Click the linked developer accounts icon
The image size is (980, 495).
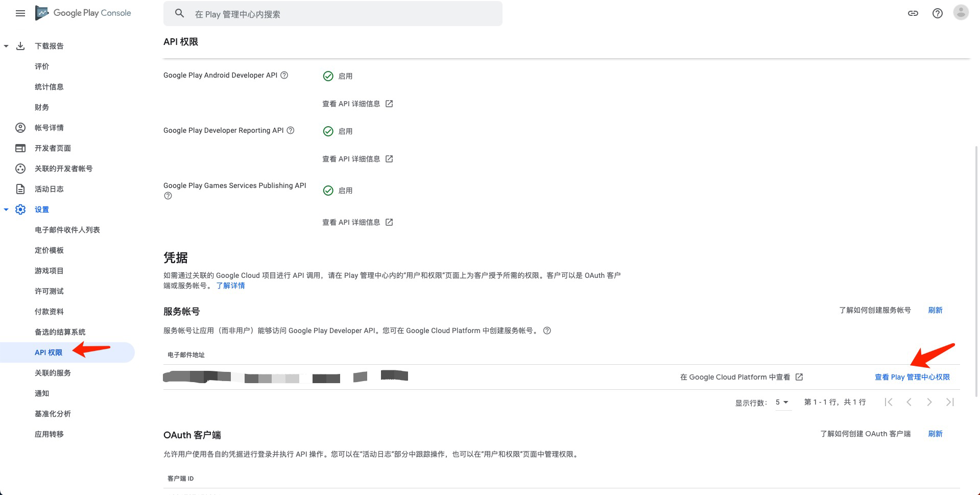(x=20, y=169)
